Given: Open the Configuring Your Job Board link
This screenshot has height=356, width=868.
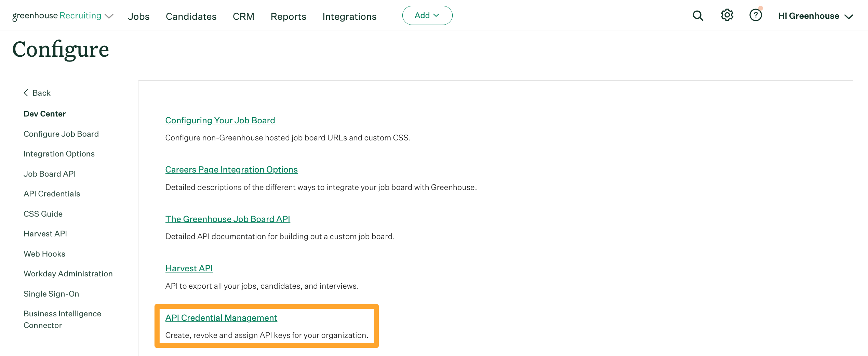Looking at the screenshot, I should (x=220, y=120).
